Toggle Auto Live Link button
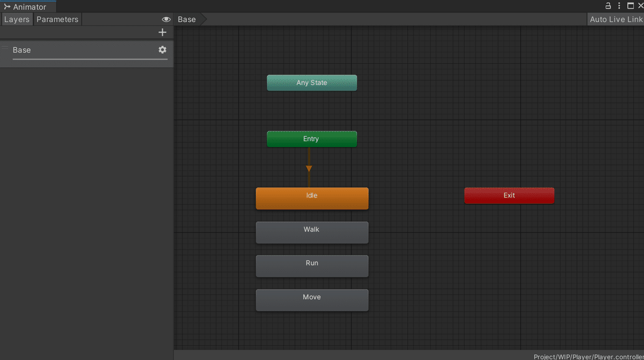Viewport: 644px width, 360px height. click(x=616, y=19)
